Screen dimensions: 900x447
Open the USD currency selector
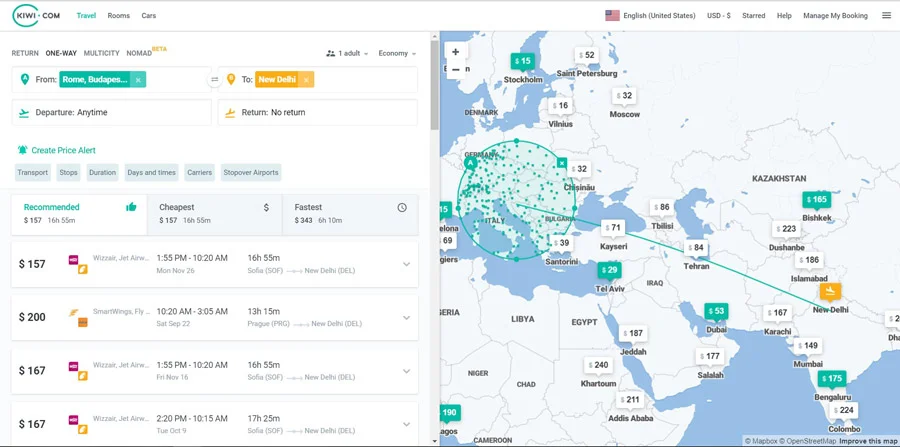click(719, 16)
